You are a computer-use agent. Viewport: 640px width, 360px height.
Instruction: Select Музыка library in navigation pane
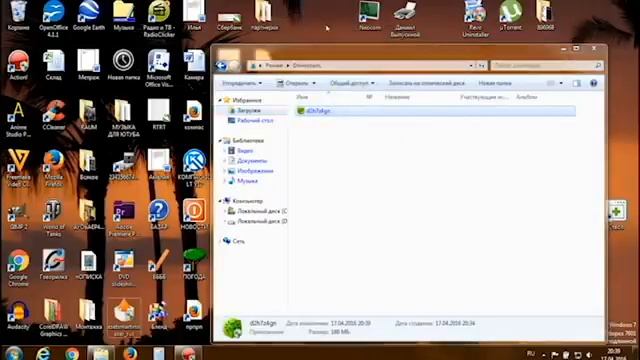point(247,181)
